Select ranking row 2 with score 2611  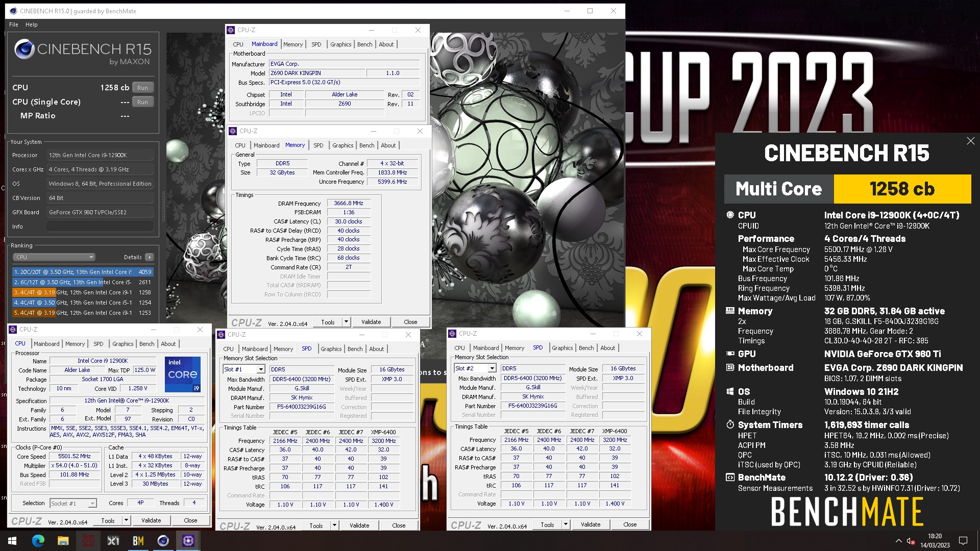click(x=83, y=282)
